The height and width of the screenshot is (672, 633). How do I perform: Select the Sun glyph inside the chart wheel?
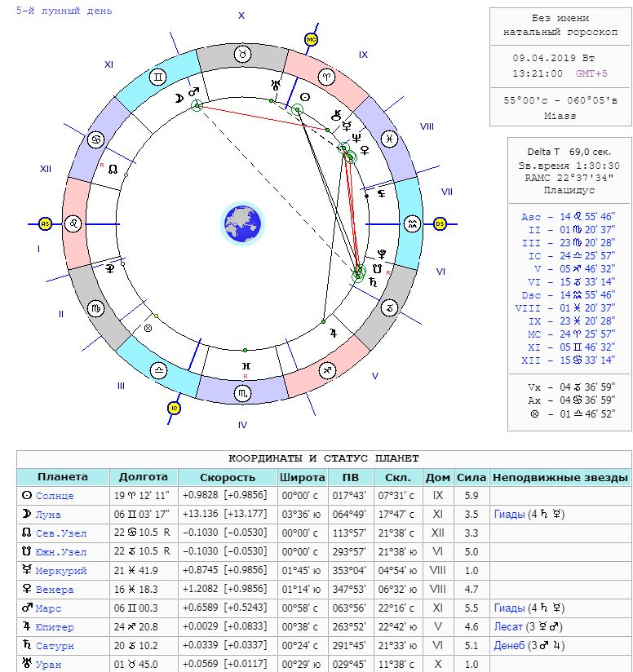pos(305,97)
